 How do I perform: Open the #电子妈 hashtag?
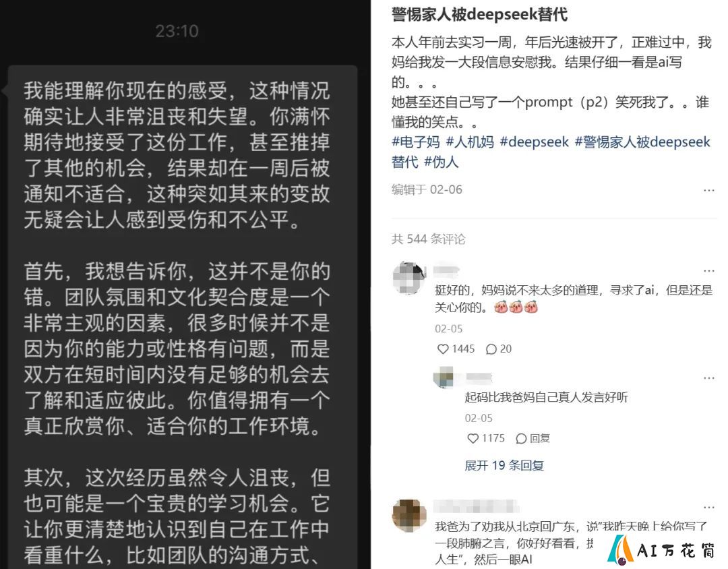(415, 142)
